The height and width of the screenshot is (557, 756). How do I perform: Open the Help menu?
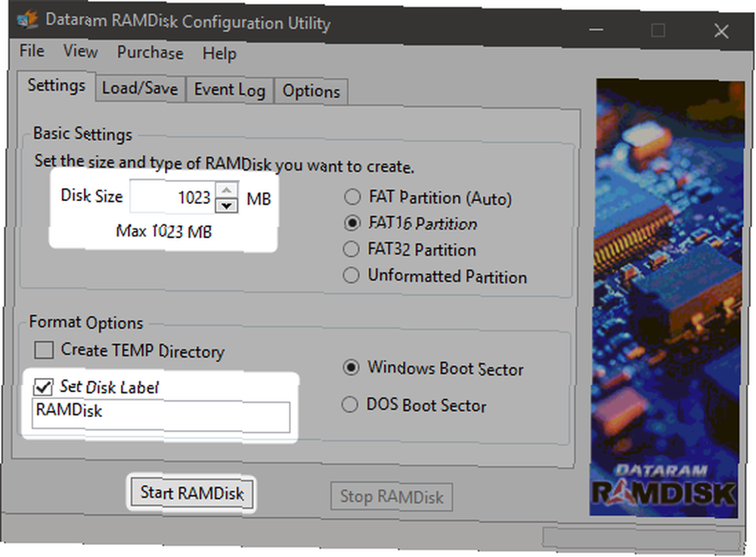click(x=219, y=54)
